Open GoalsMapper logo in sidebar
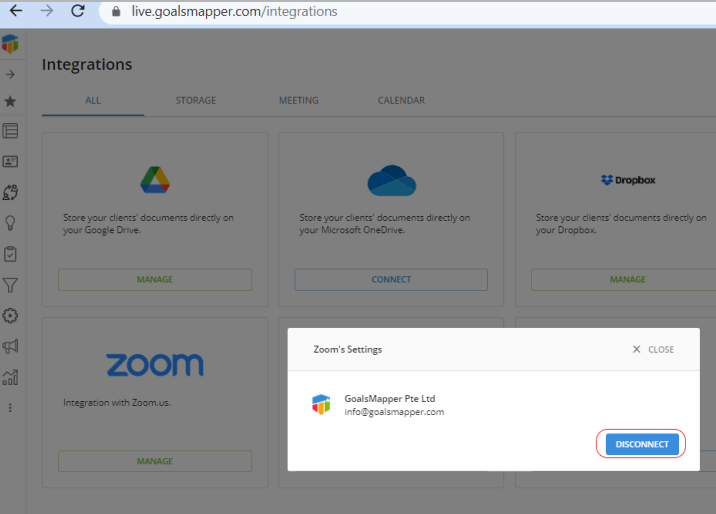The height and width of the screenshot is (514, 716). pos(10,44)
